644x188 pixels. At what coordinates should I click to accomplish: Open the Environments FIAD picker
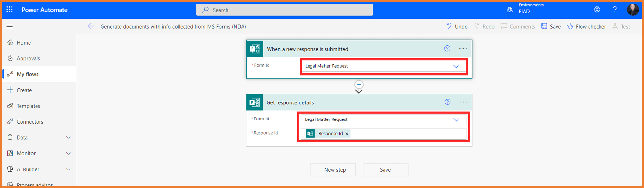pos(525,9)
